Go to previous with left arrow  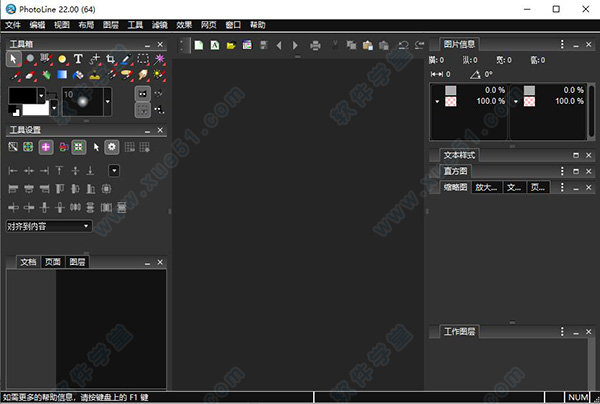pyautogui.click(x=279, y=46)
